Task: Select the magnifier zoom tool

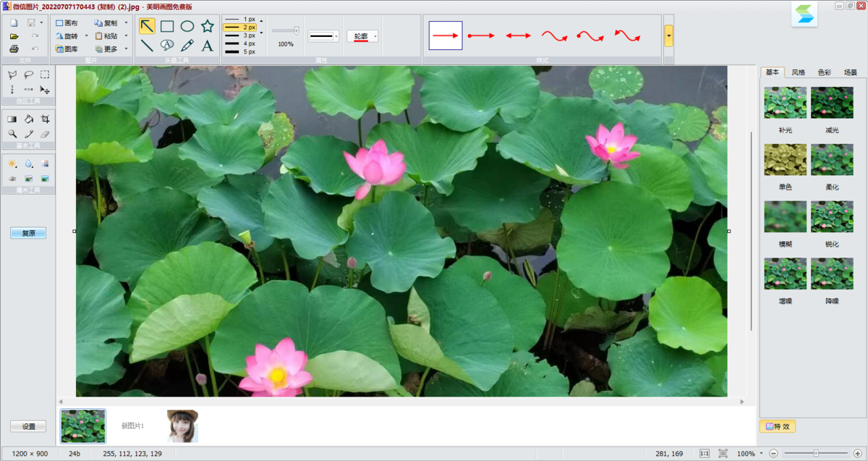Action: point(12,134)
